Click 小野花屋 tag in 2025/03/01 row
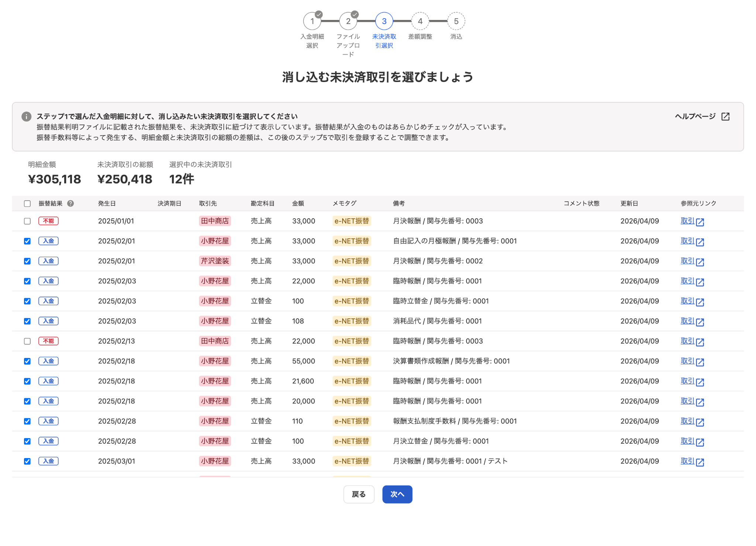 pos(215,461)
